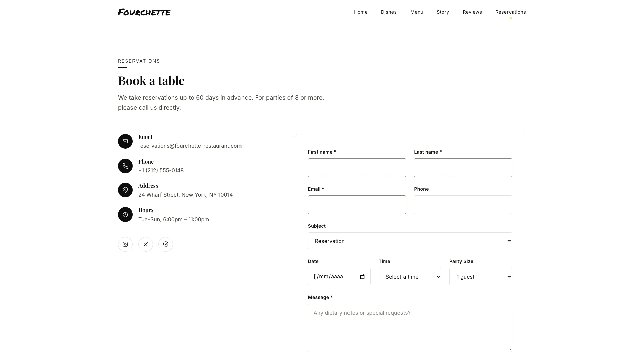Open the Reservations nav link
This screenshot has width=644, height=362.
[x=511, y=12]
